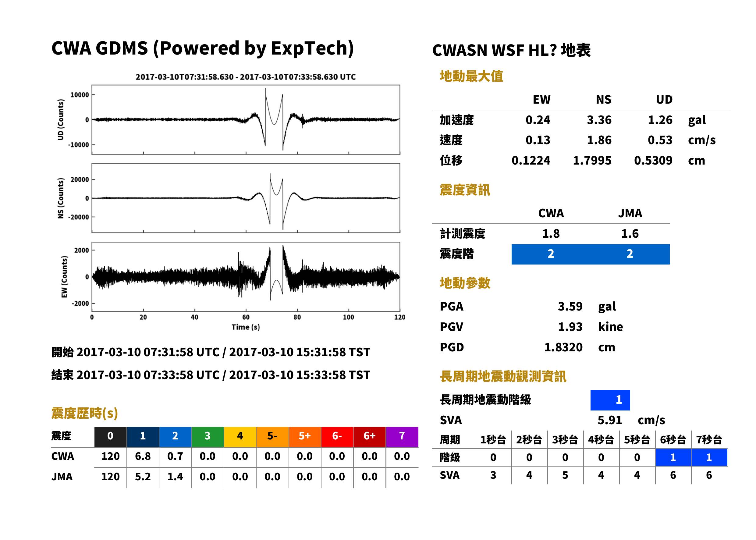The height and width of the screenshot is (540, 756).
Task: Click the NS waveform plot
Action: (246, 198)
